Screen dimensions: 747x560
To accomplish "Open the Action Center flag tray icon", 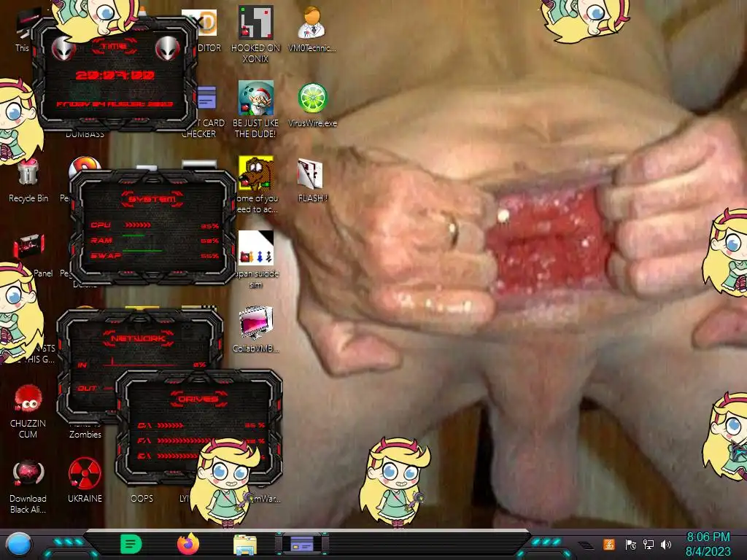I will pos(631,544).
